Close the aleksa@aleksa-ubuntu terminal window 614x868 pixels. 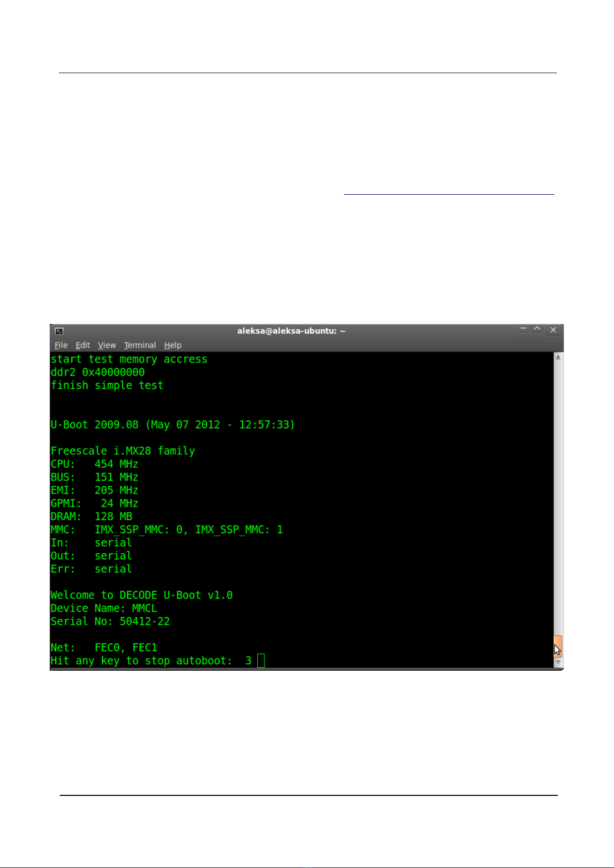coord(553,330)
